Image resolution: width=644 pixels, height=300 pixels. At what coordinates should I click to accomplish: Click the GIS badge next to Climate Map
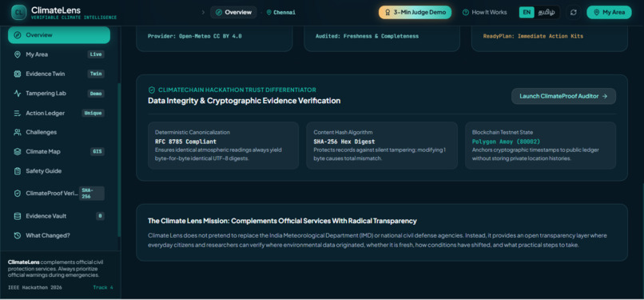[97, 152]
